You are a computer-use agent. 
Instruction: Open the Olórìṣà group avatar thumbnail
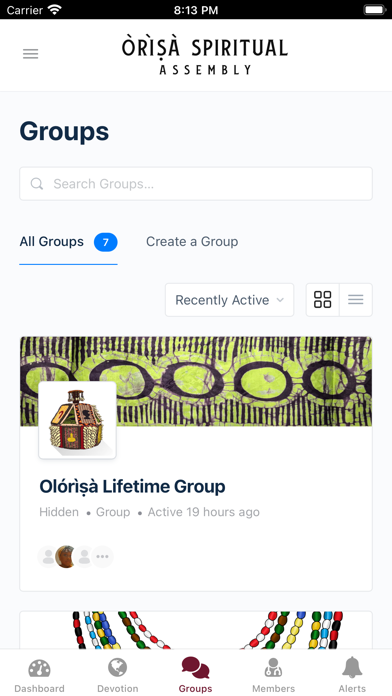pyautogui.click(x=77, y=420)
